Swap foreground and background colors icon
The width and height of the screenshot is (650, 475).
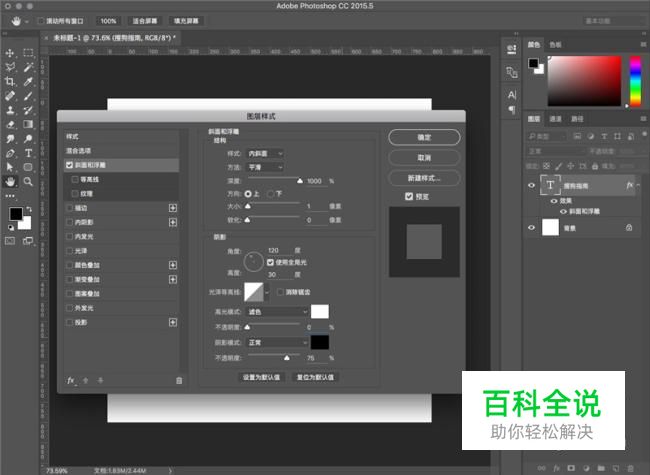[x=29, y=209]
